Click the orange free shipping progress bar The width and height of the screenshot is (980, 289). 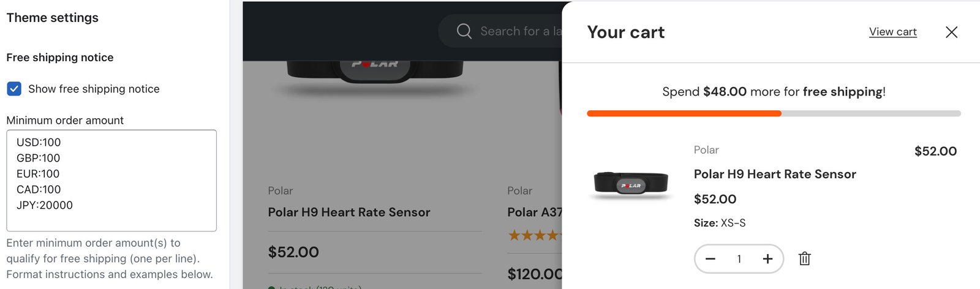pyautogui.click(x=684, y=113)
